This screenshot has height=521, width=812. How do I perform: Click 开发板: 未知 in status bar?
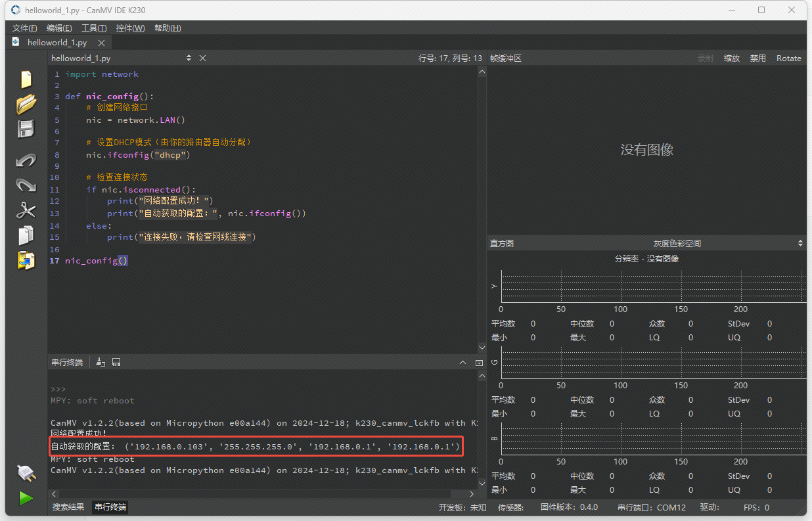[x=462, y=507]
